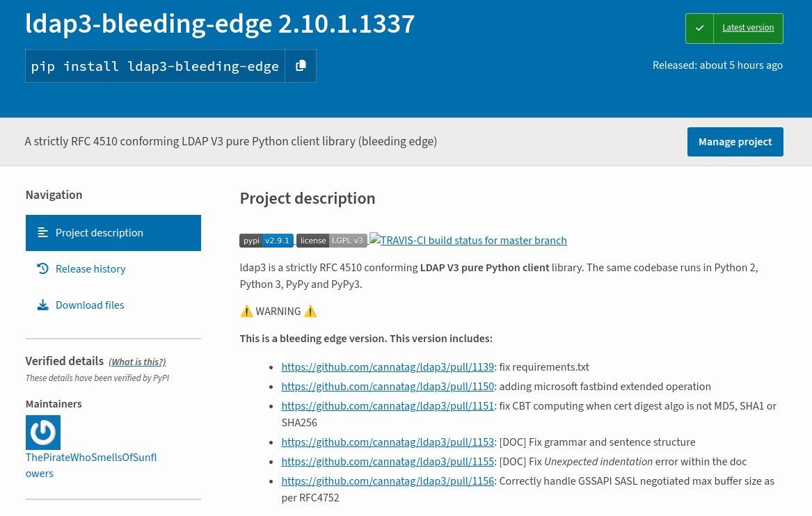Open the ldap3 pull request 1155 link
This screenshot has width=812, height=516.
[388, 462]
